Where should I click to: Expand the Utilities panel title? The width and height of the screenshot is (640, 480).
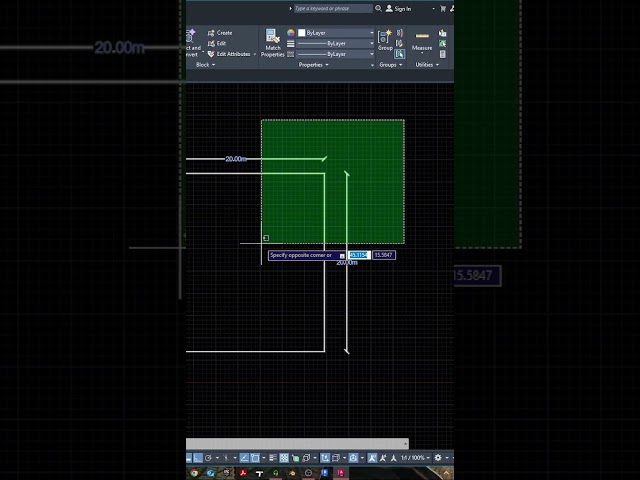427,64
